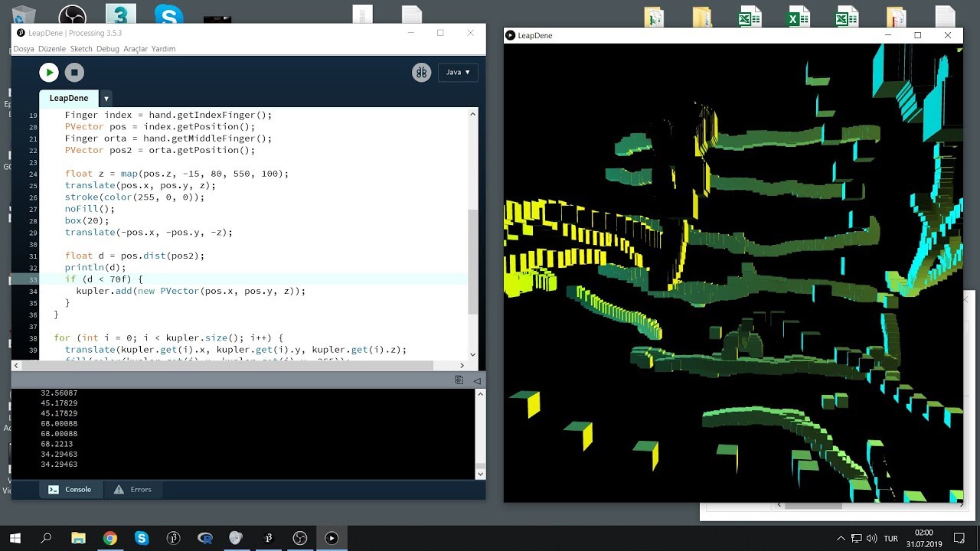Open the OBS Studio desktop icon

(73, 15)
